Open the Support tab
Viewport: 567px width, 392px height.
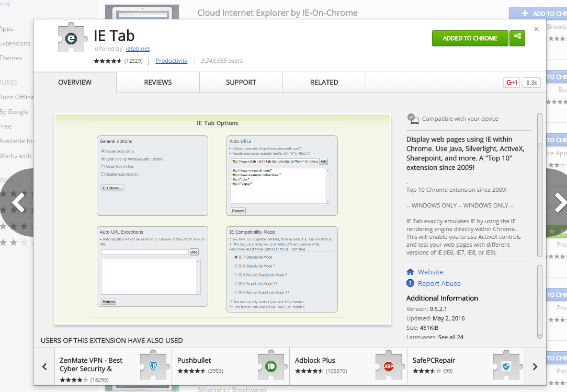[x=241, y=83]
